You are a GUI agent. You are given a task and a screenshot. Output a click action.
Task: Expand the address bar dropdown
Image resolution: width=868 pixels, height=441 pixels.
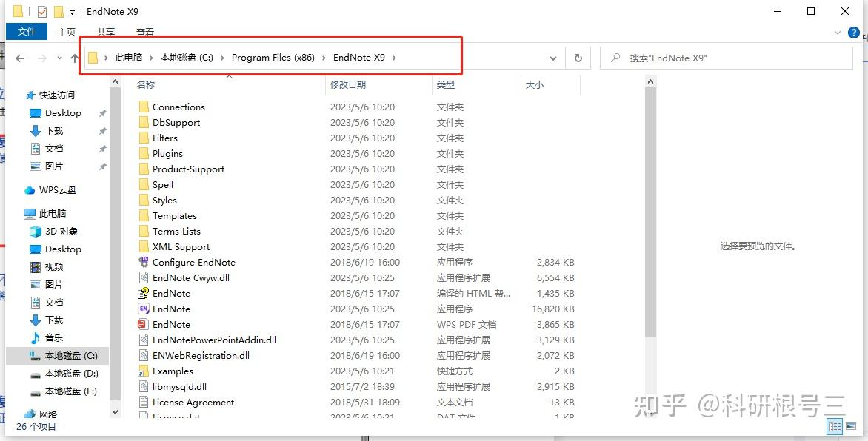[552, 58]
